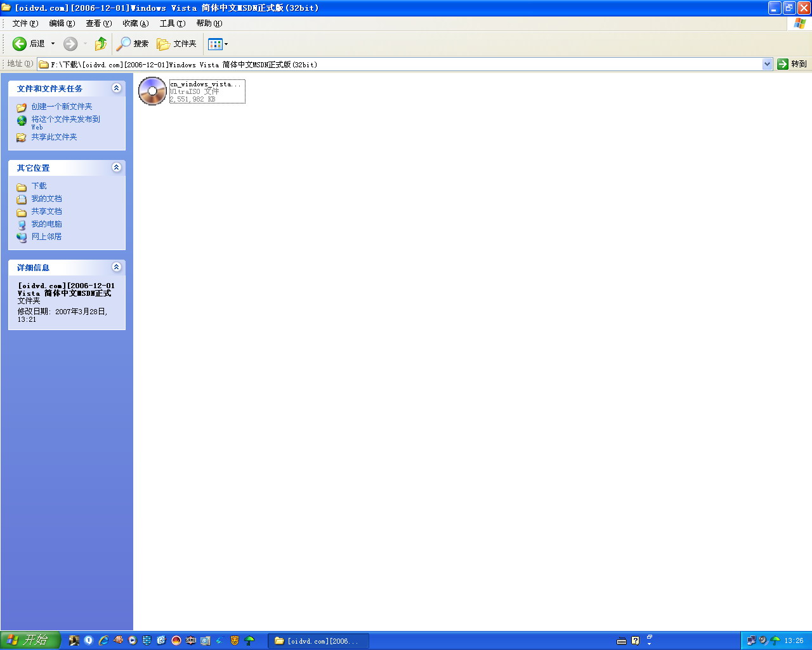
Task: Select the cn_windows_vista file name
Action: coord(206,84)
